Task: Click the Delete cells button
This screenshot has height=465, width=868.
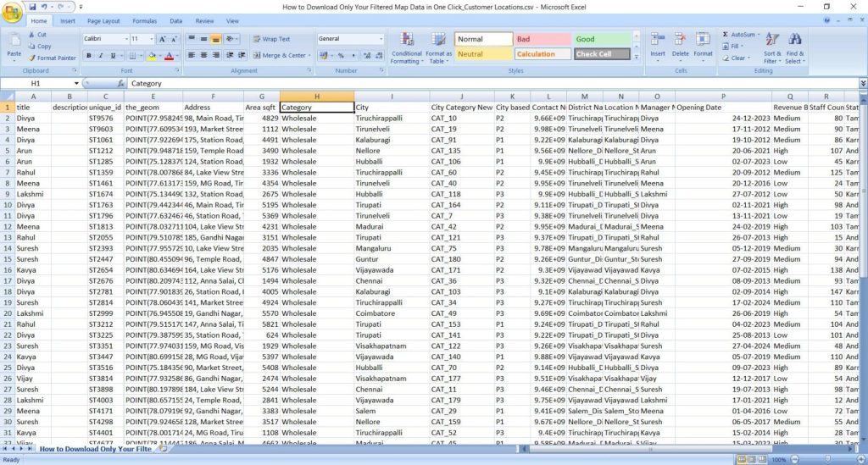Action: (x=681, y=45)
